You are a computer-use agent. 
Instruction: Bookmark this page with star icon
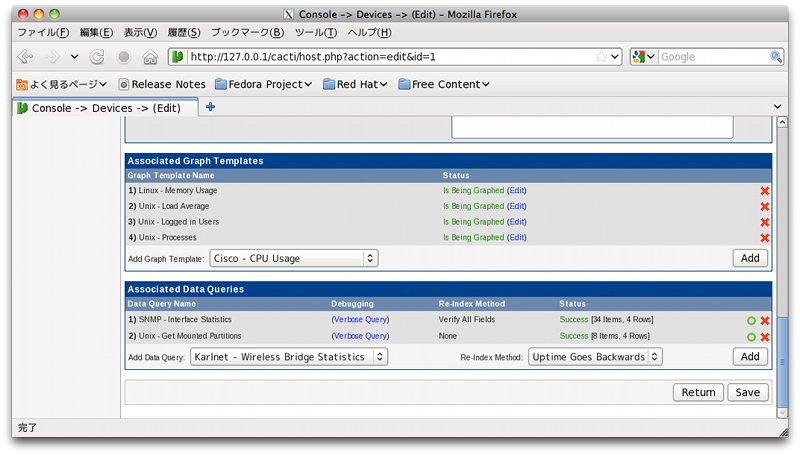(x=600, y=57)
